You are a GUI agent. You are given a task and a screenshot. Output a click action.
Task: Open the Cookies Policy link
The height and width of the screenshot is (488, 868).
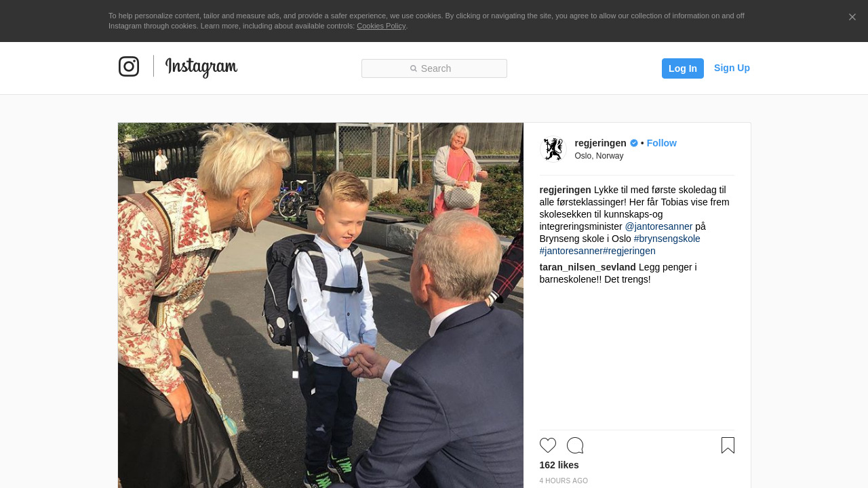click(x=381, y=26)
